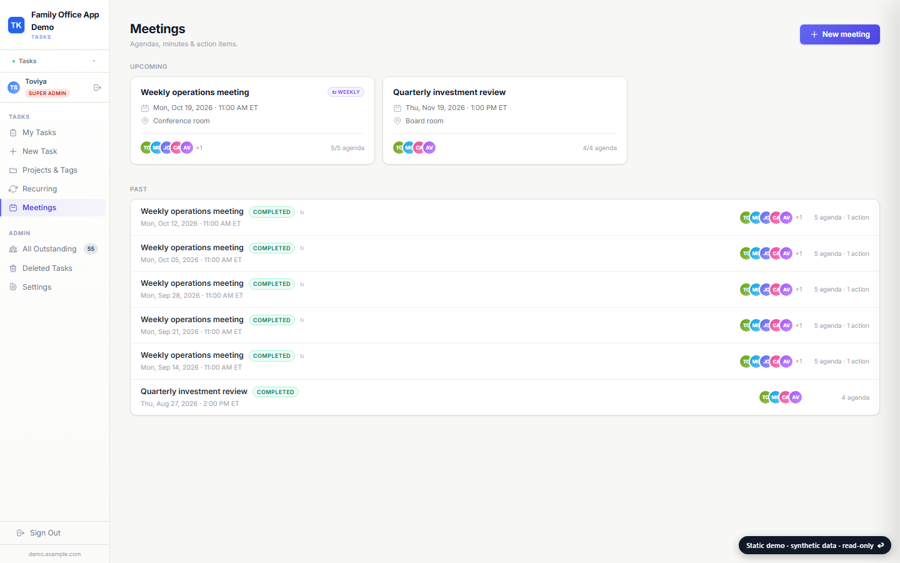900x563 pixels.
Task: Open My Tasks in the sidebar
Action: [x=53, y=133]
